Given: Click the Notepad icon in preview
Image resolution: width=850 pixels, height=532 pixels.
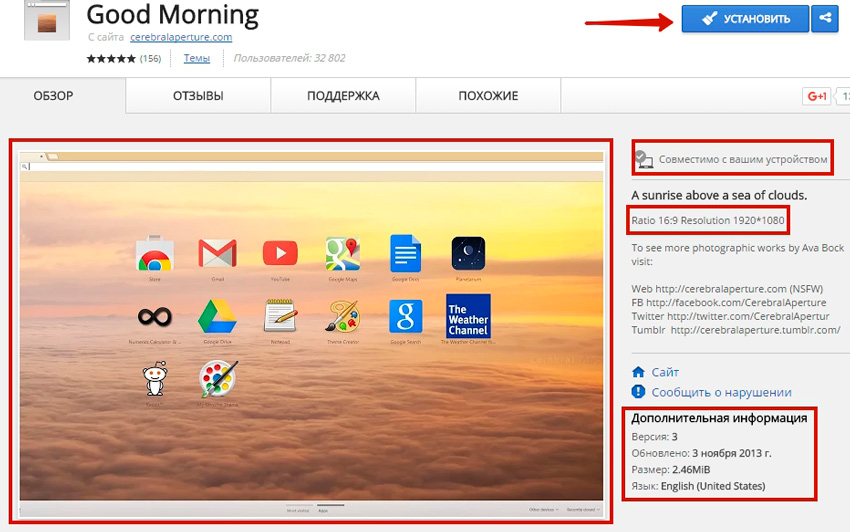Looking at the screenshot, I should pyautogui.click(x=280, y=316).
